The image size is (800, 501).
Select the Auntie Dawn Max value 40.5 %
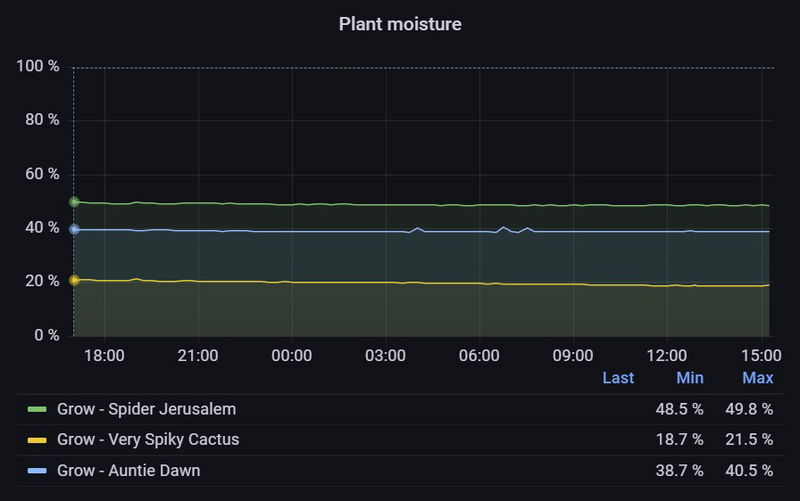click(x=749, y=470)
